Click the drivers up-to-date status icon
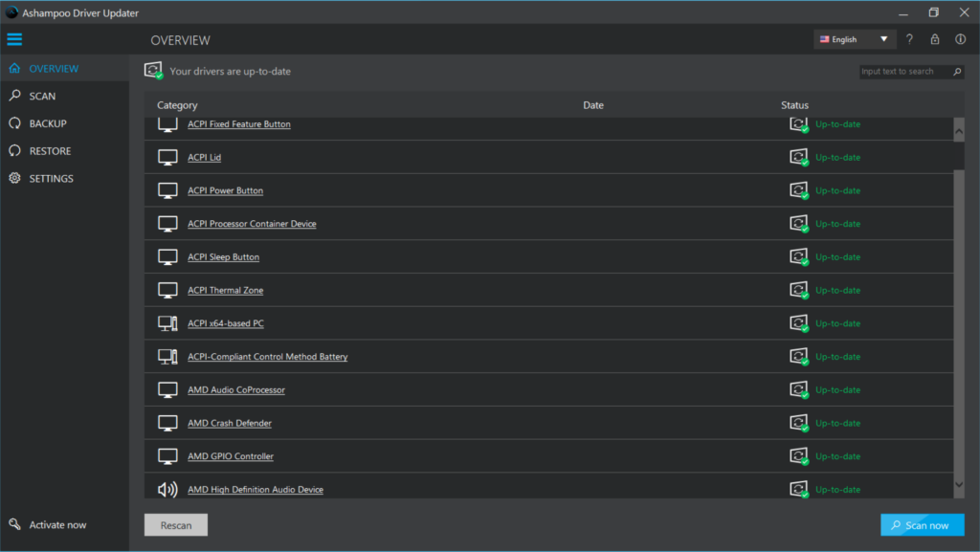 [x=153, y=71]
